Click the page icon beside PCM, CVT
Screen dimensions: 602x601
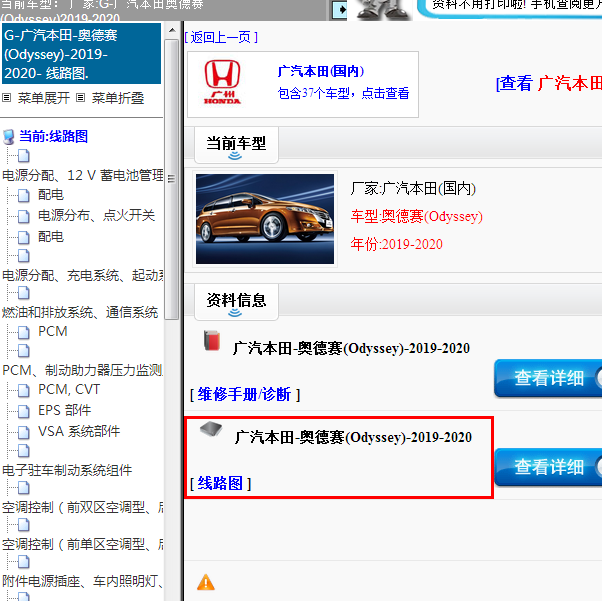pos(24,390)
